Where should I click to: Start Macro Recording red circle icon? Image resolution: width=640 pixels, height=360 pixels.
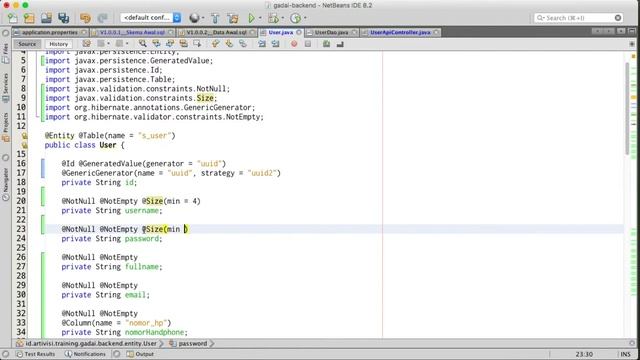tap(294, 44)
